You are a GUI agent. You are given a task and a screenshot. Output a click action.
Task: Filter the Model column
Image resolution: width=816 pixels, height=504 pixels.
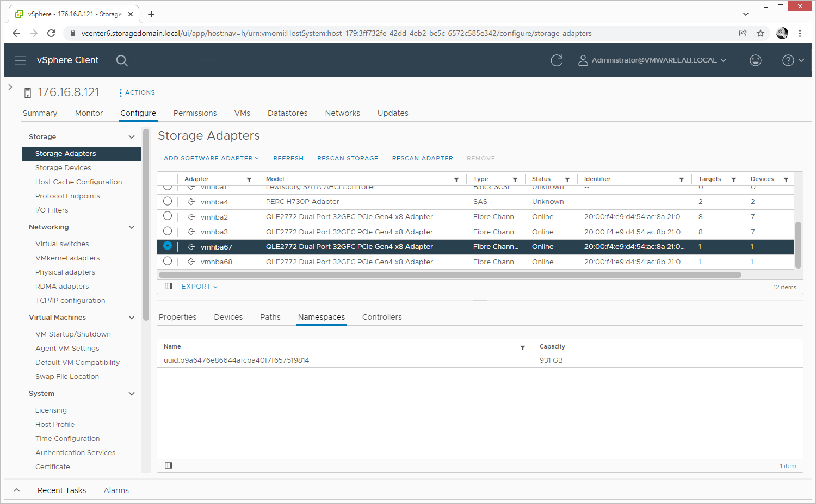point(456,179)
